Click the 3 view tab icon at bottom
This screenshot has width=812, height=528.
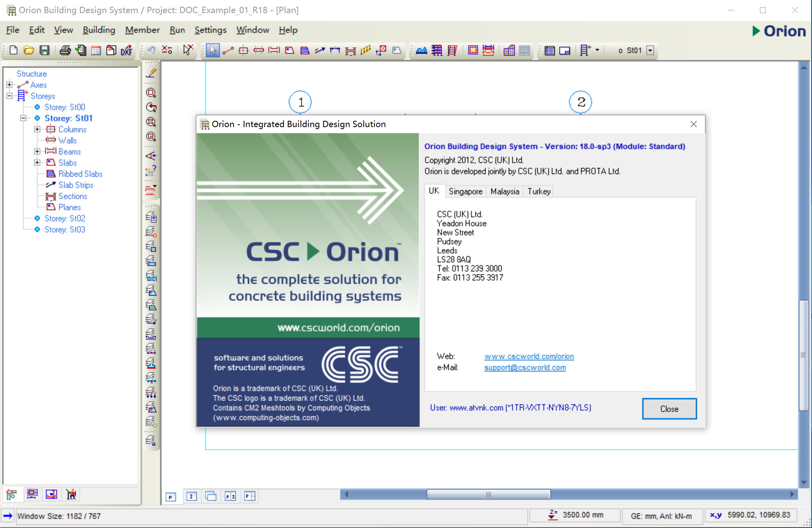(x=191, y=496)
